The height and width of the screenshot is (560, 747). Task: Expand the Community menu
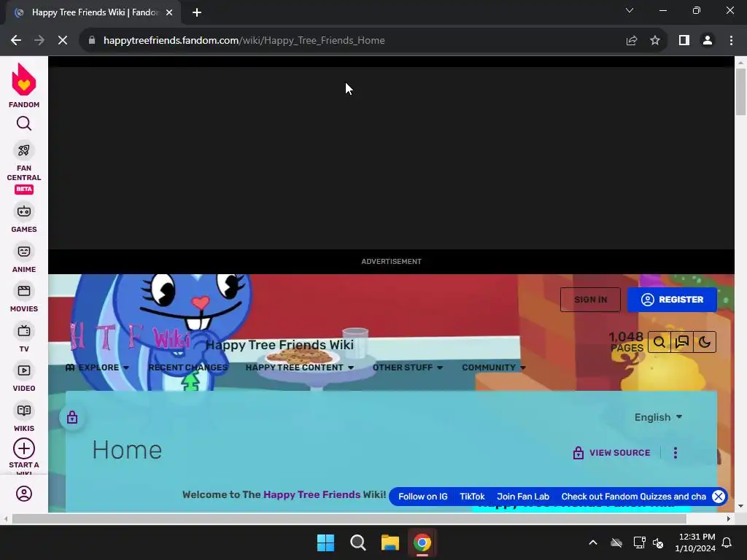click(494, 367)
